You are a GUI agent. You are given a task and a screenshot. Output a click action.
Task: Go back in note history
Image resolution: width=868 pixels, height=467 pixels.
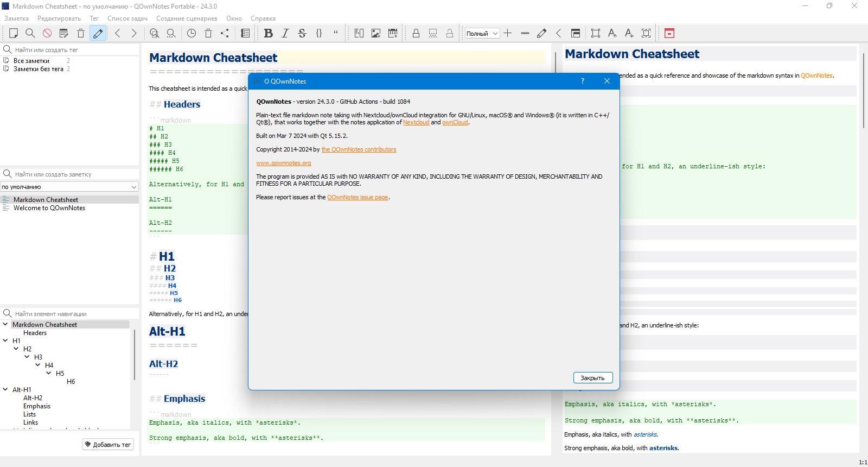click(117, 33)
